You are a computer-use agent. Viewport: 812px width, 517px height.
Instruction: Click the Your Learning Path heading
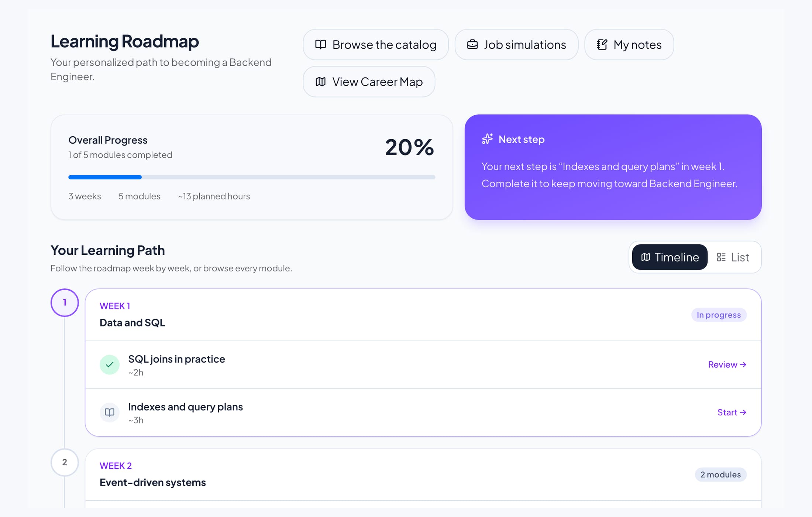click(107, 250)
